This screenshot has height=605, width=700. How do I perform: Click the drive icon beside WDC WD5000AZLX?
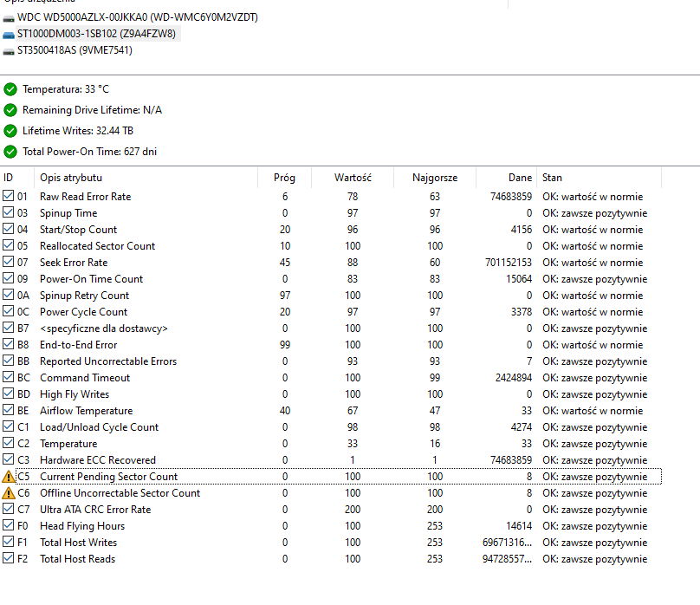[x=10, y=16]
